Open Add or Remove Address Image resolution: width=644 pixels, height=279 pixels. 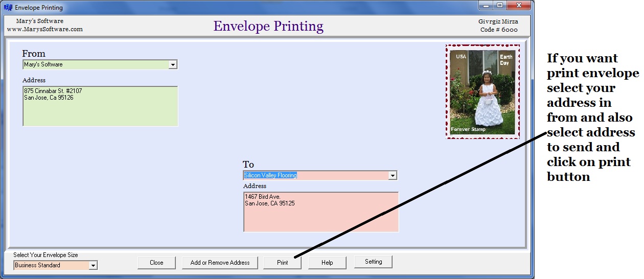pos(220,263)
